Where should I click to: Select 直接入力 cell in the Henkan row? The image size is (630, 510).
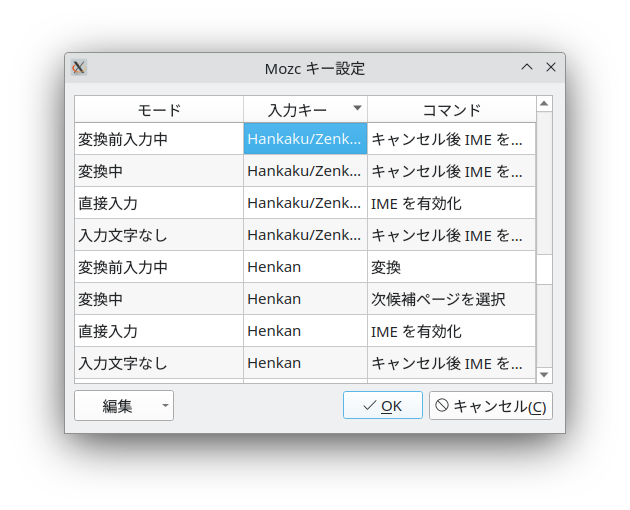tap(159, 331)
